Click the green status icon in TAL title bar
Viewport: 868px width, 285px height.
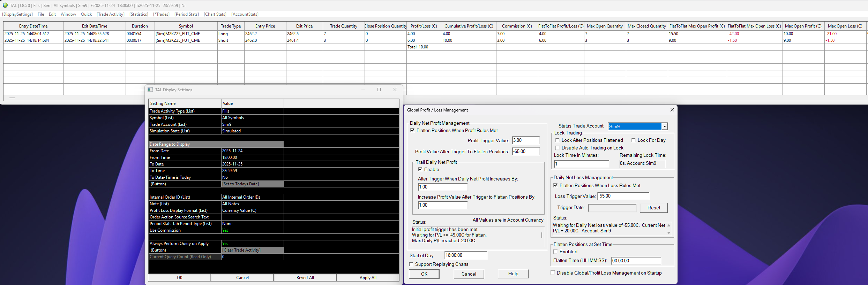click(5, 5)
